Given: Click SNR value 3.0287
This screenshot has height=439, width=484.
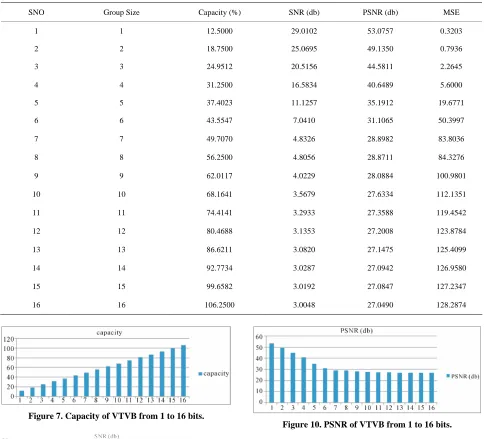Looking at the screenshot, I should click(x=304, y=268).
